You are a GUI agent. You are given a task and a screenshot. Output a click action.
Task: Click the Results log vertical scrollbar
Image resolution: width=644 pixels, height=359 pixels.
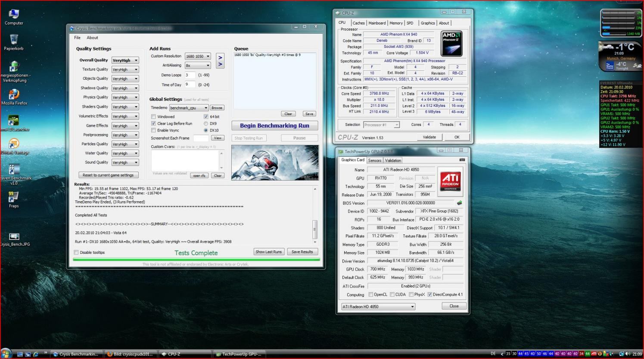pyautogui.click(x=315, y=215)
